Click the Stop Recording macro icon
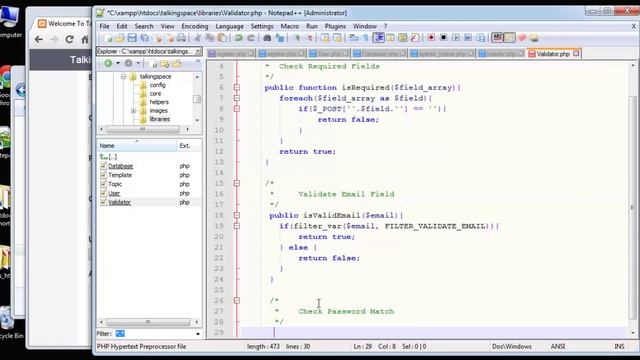This screenshot has width=640, height=360. click(x=443, y=38)
